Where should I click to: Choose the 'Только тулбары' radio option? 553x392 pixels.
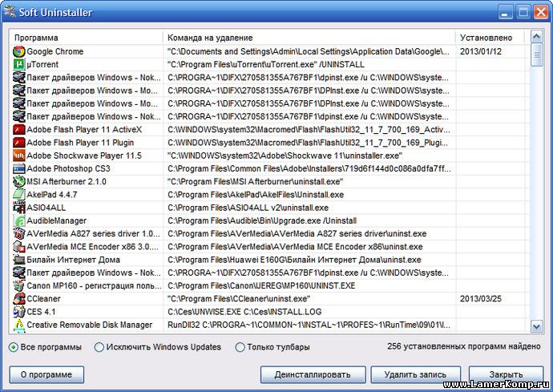point(240,347)
